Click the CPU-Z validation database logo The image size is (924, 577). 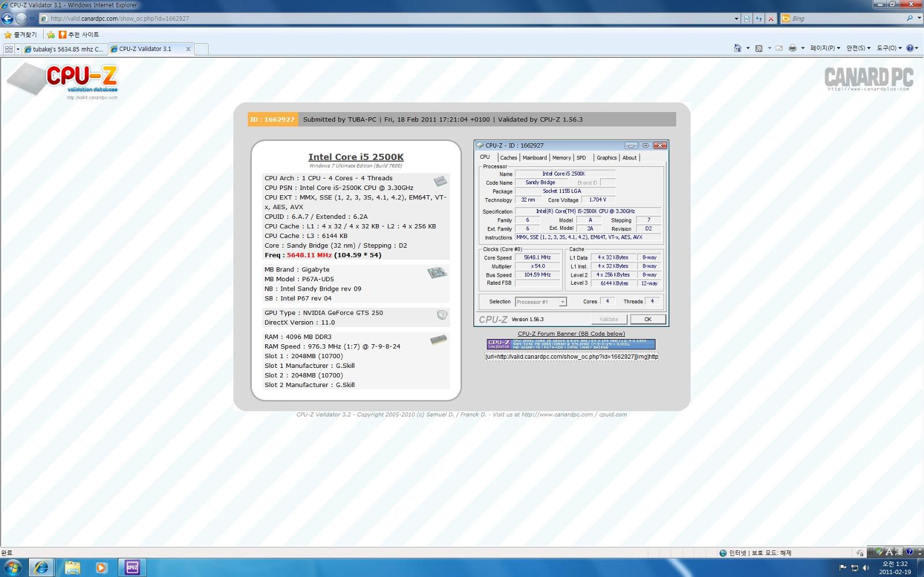pos(62,81)
